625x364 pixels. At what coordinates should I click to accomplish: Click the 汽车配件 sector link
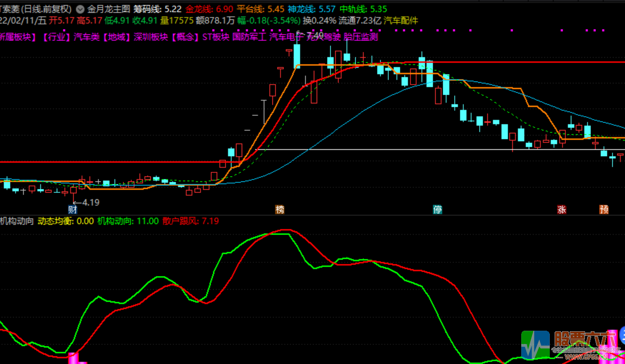[401, 20]
